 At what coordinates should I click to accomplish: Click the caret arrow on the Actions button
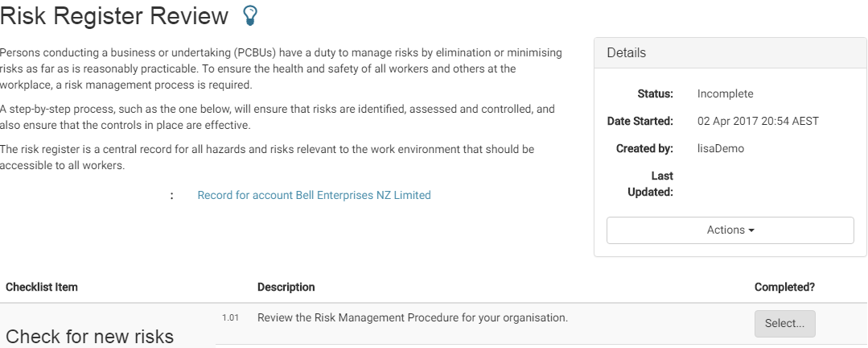(x=751, y=230)
